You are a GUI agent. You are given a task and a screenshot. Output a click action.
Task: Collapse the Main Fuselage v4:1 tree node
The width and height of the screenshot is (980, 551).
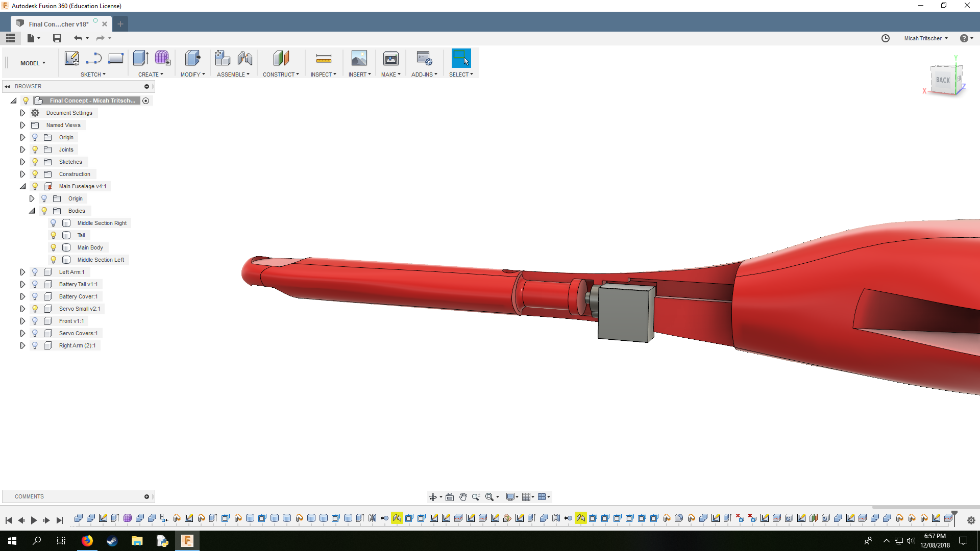click(22, 186)
